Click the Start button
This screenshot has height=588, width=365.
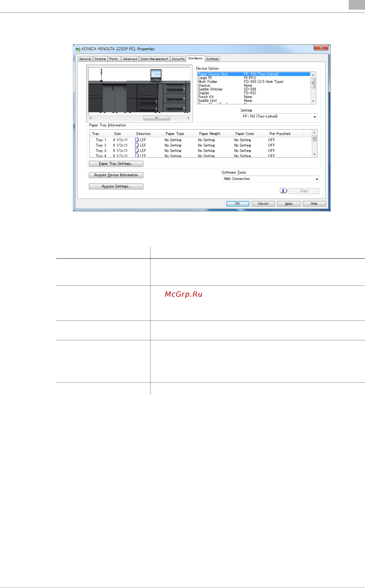(304, 191)
